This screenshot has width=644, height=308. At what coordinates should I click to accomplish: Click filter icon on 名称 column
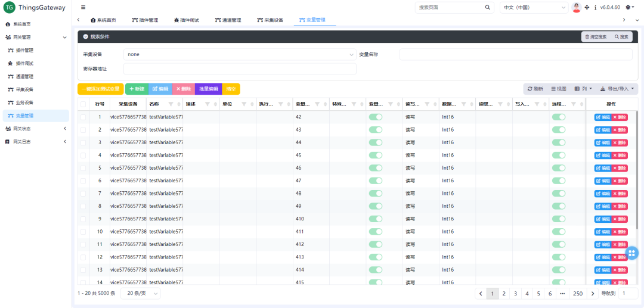tap(171, 104)
